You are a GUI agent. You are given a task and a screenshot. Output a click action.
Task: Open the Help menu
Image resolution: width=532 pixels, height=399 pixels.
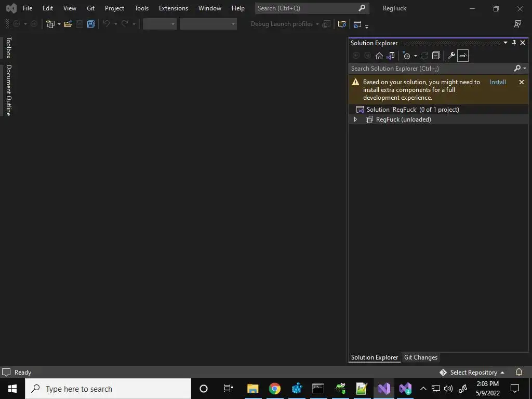[x=238, y=8]
